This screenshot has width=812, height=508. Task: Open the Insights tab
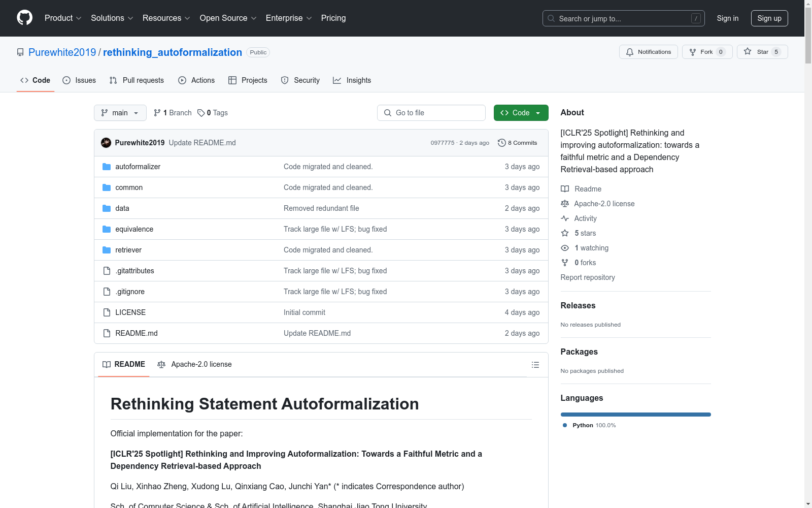[x=352, y=80]
